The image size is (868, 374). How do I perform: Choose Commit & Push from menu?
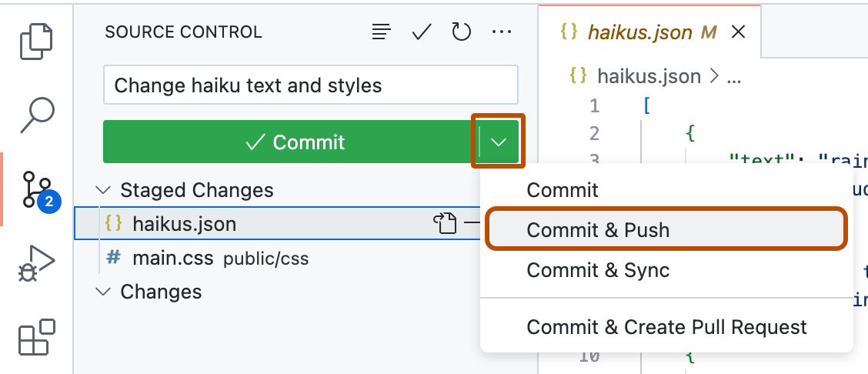tap(598, 230)
